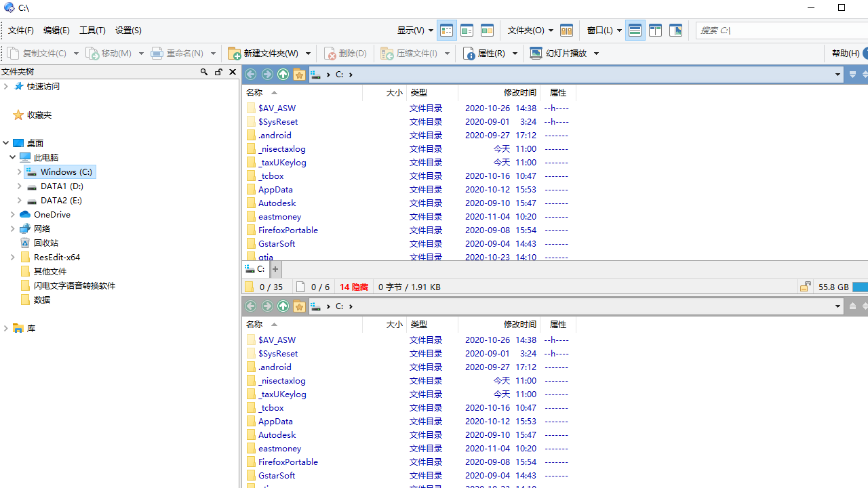Click the favorites star in the address bar
Image resolution: width=868 pixels, height=488 pixels.
point(299,74)
